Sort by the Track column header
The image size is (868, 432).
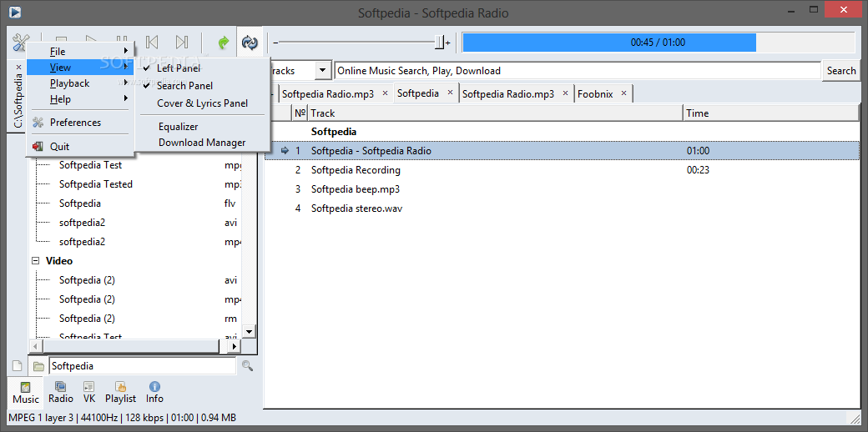click(x=496, y=113)
